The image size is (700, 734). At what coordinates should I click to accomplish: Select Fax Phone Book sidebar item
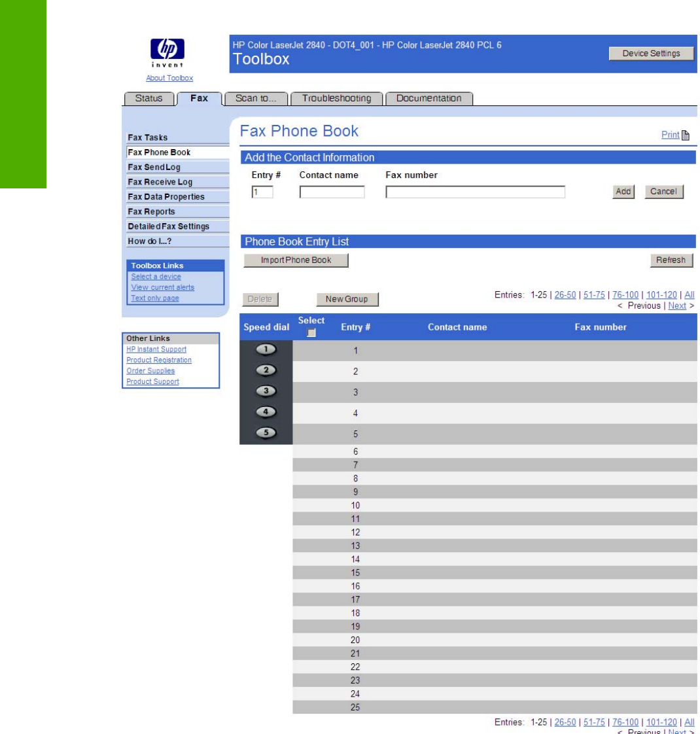pos(177,152)
